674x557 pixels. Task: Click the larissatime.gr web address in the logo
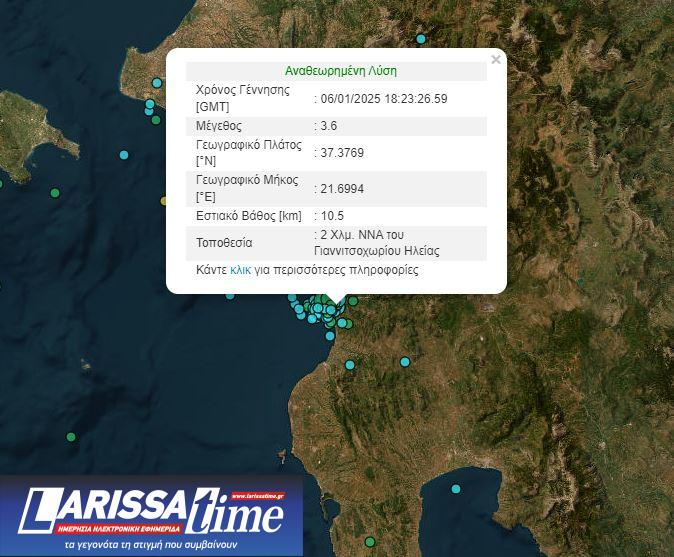(x=257, y=496)
